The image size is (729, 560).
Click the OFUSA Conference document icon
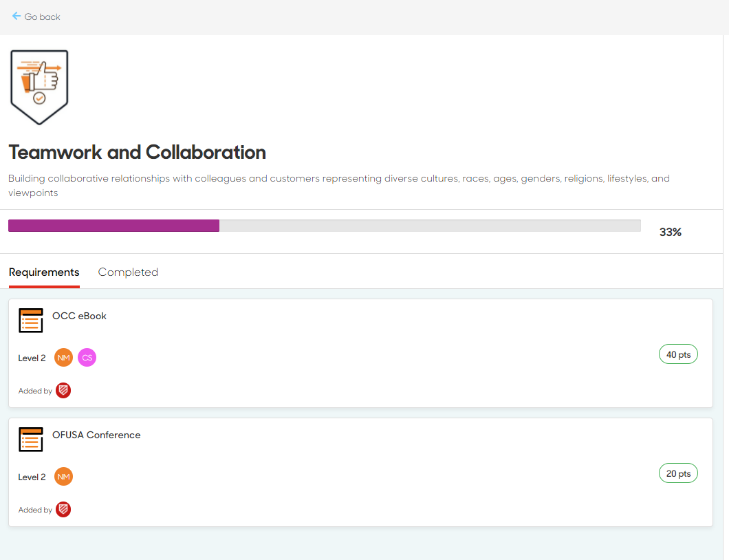point(31,440)
